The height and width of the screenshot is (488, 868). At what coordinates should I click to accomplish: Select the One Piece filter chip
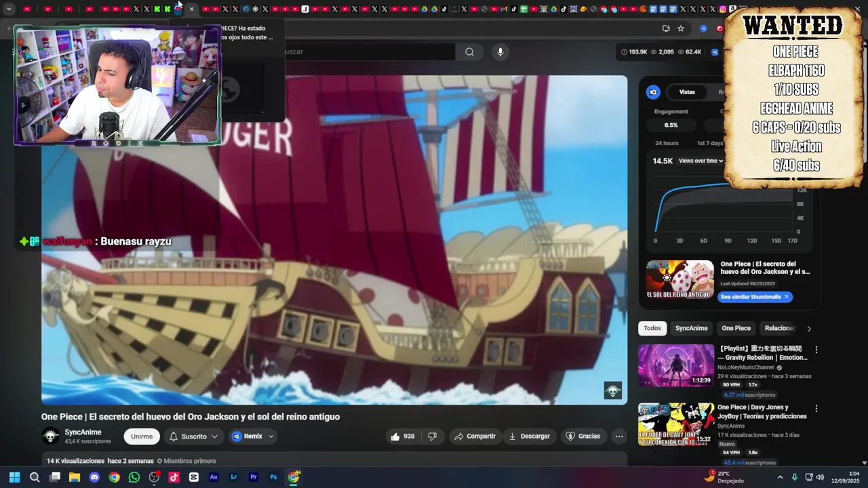(x=736, y=328)
